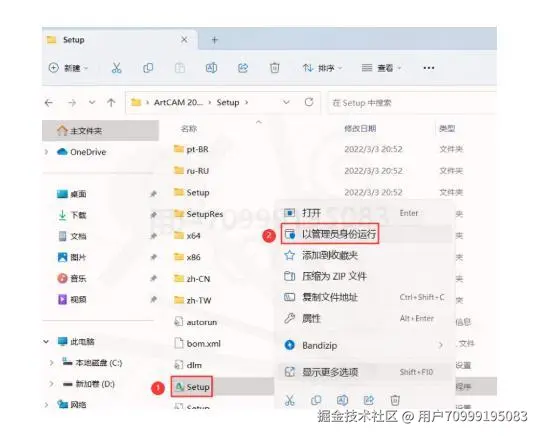Expand the OneDrive tree node

pyautogui.click(x=47, y=152)
